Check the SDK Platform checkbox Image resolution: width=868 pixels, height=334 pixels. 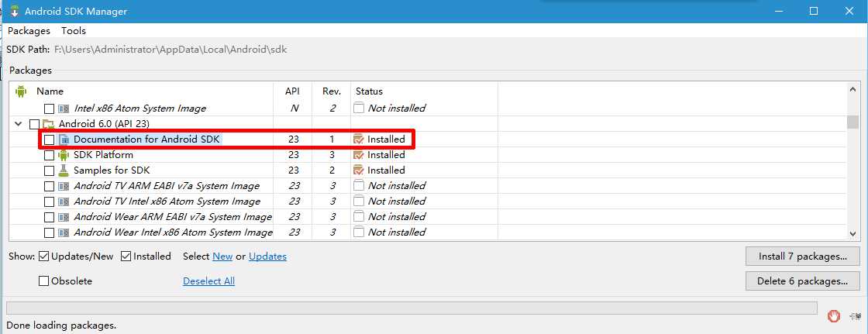coord(50,155)
